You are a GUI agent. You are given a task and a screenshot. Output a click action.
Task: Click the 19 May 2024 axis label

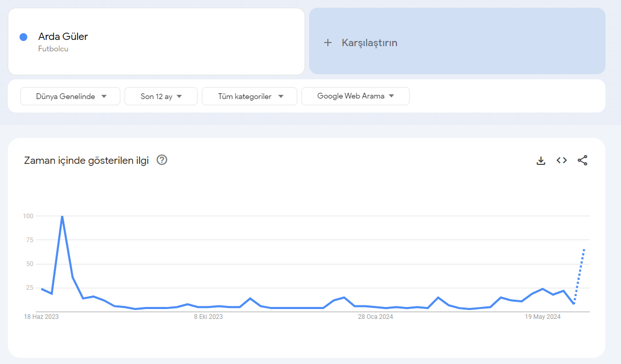pyautogui.click(x=542, y=317)
